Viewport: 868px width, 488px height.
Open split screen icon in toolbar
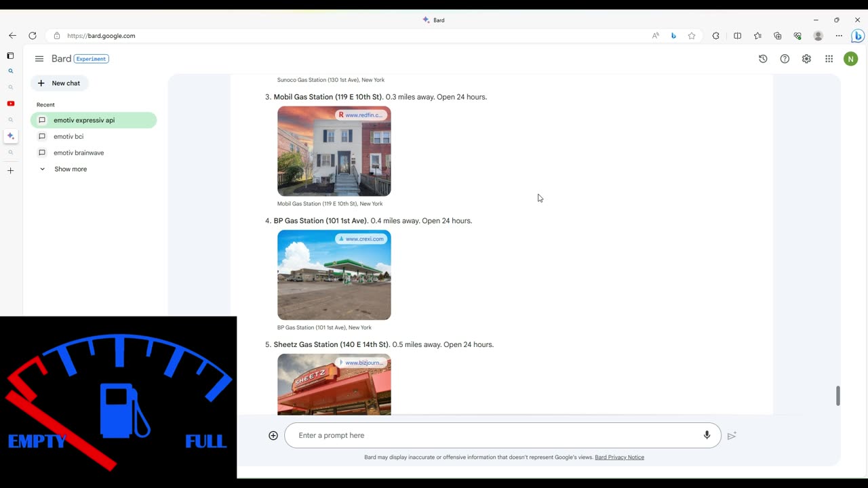point(737,35)
